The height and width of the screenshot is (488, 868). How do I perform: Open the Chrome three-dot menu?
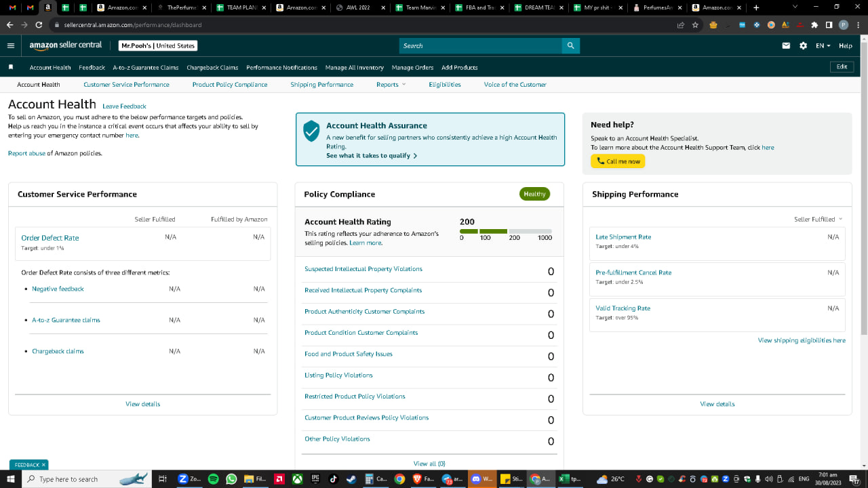coord(858,25)
